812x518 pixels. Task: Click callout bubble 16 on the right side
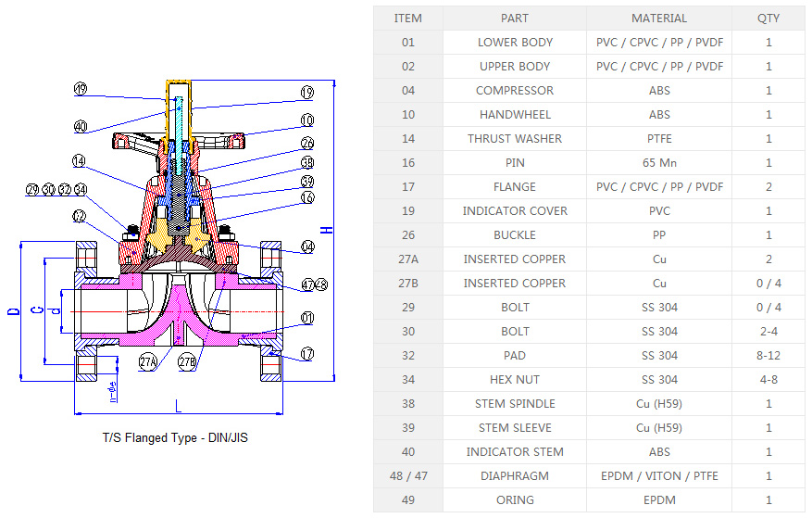pyautogui.click(x=306, y=197)
